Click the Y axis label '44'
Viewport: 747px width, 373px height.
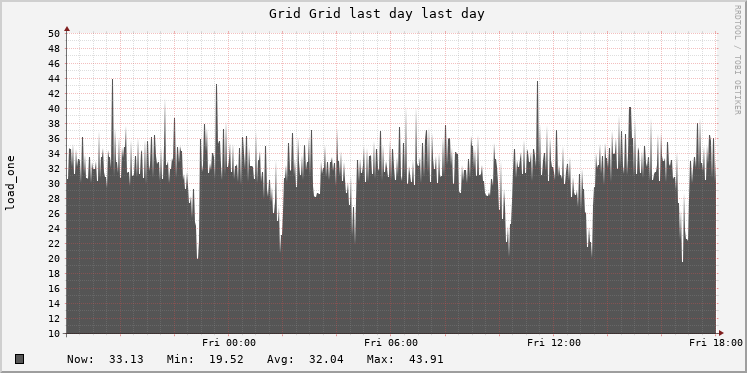point(54,79)
